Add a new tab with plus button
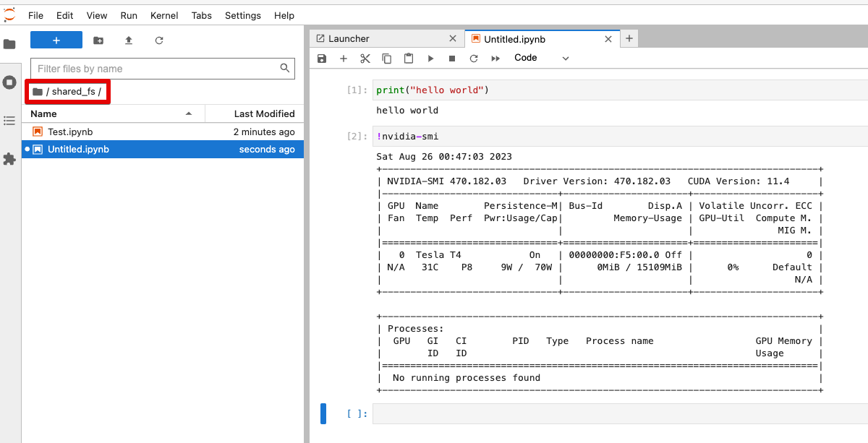The width and height of the screenshot is (868, 443). coord(629,38)
